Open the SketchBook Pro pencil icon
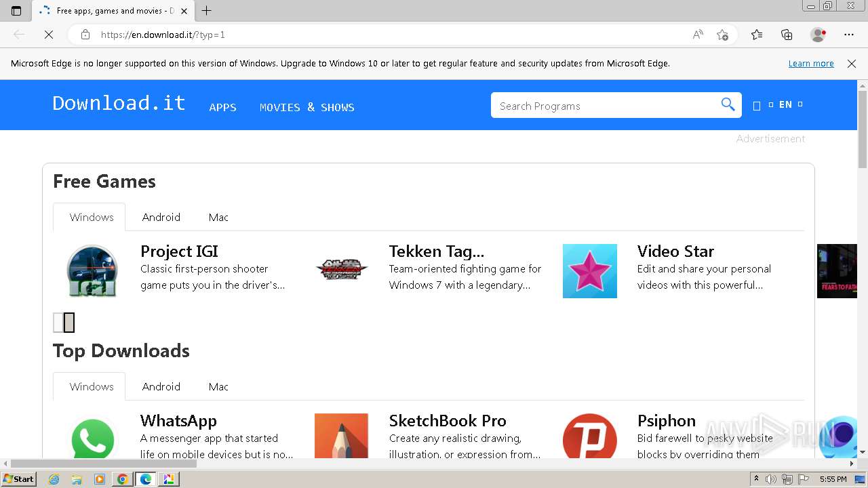868x488 pixels. coord(341,436)
